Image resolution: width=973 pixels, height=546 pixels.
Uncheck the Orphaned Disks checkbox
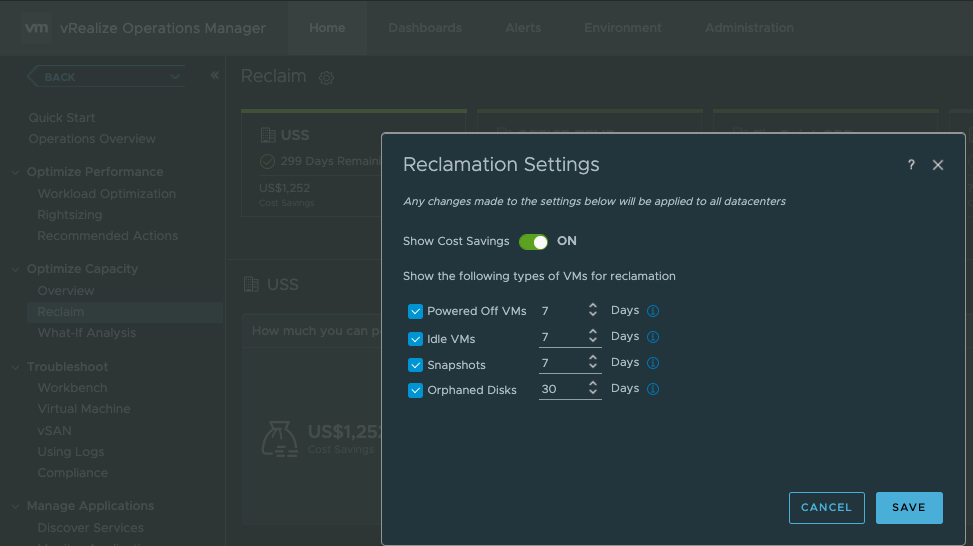(x=415, y=390)
